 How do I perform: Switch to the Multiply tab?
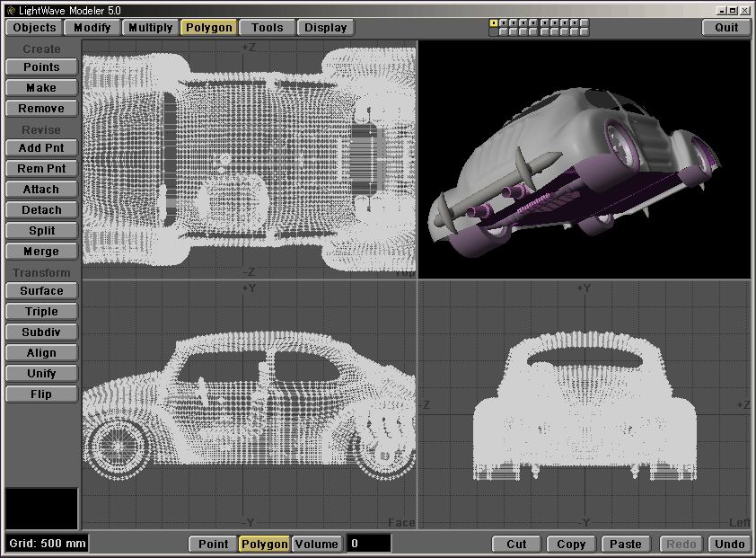tap(150, 28)
